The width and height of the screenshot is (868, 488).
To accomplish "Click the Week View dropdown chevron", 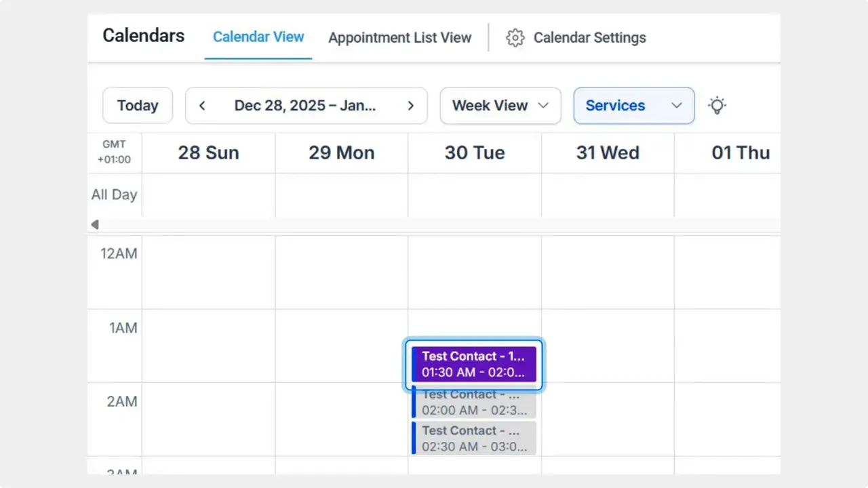I will [542, 106].
